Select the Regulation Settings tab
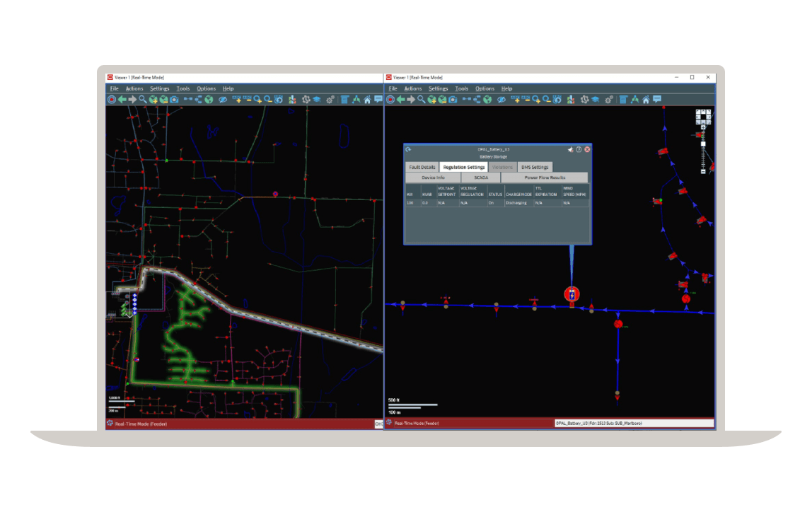The height and width of the screenshot is (512, 812). (464, 167)
